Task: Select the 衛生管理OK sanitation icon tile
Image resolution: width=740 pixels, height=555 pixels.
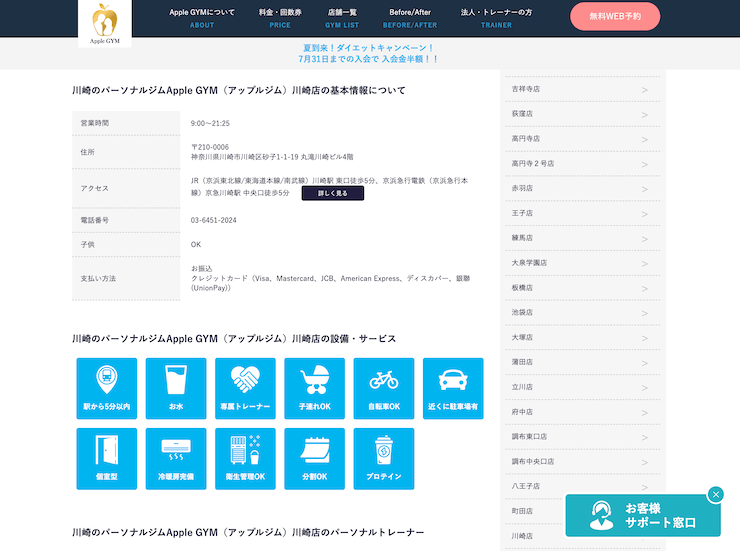Action: pos(245,459)
